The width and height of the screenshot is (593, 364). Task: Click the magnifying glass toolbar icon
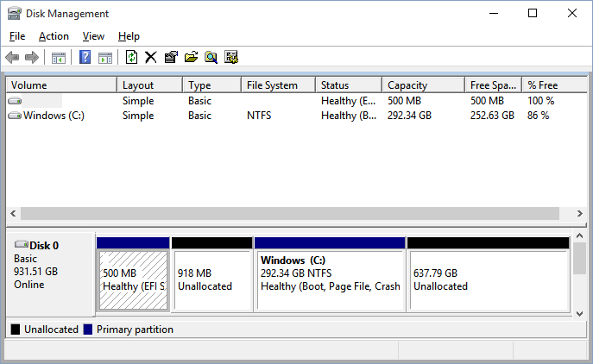click(x=211, y=58)
